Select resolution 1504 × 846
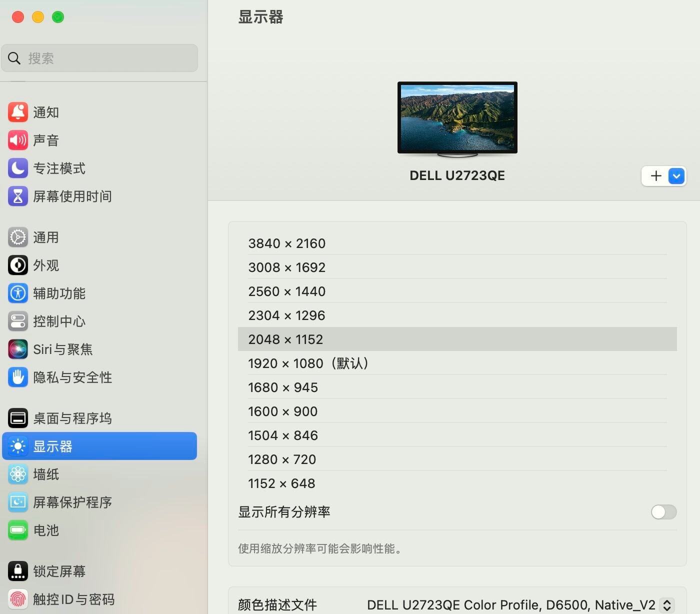Viewport: 700px width, 614px height. (x=457, y=435)
